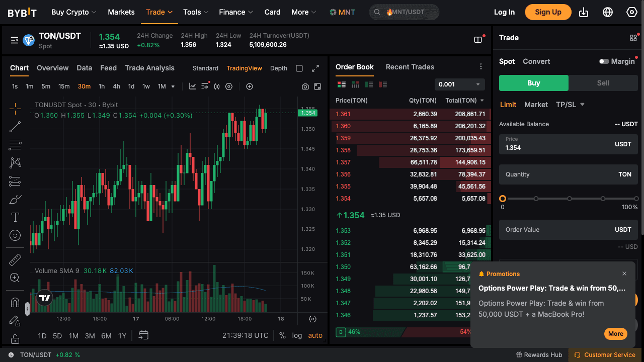Switch to Depth chart view
This screenshot has height=362, width=644.
pos(279,68)
